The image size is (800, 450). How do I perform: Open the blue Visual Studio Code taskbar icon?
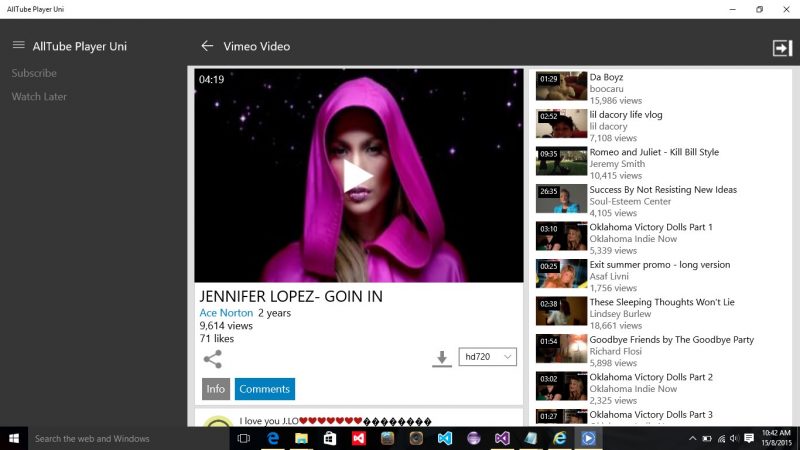(445, 438)
